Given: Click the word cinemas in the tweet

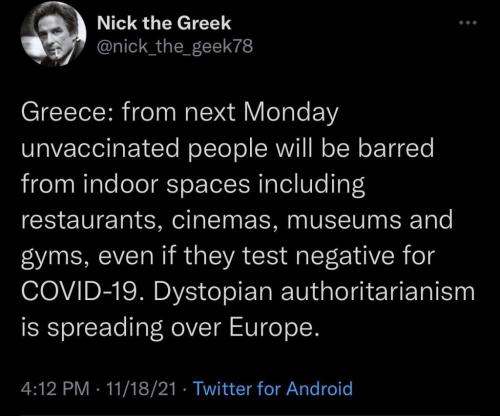Looking at the screenshot, I should coord(224,221).
